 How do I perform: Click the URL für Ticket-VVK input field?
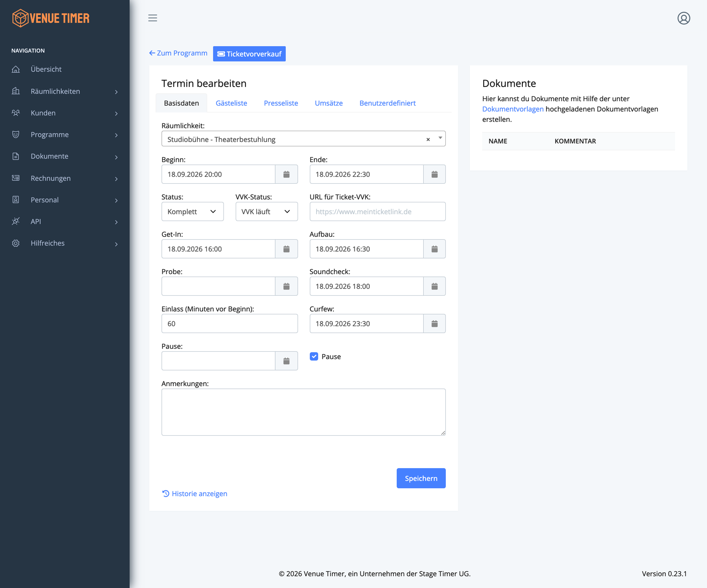click(x=378, y=212)
